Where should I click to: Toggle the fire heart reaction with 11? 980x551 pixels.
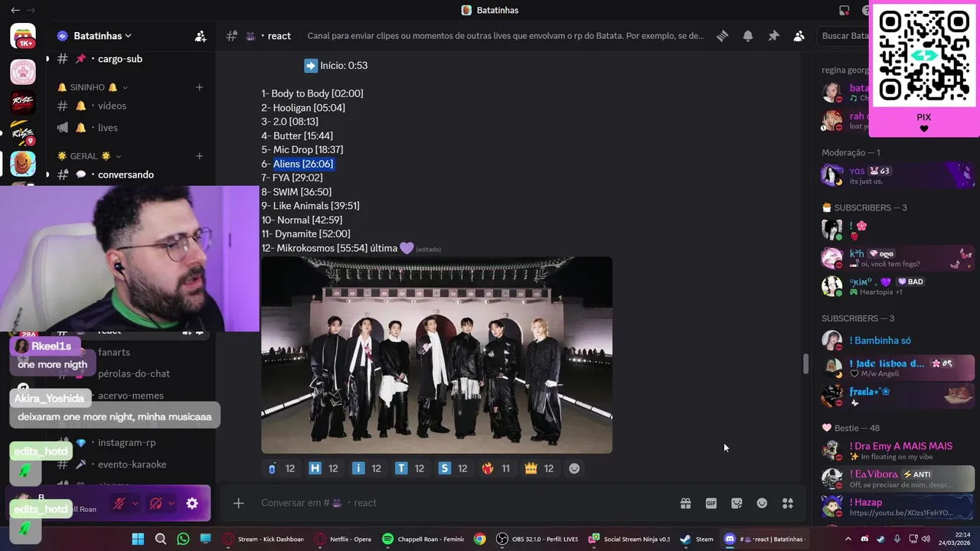pyautogui.click(x=496, y=468)
